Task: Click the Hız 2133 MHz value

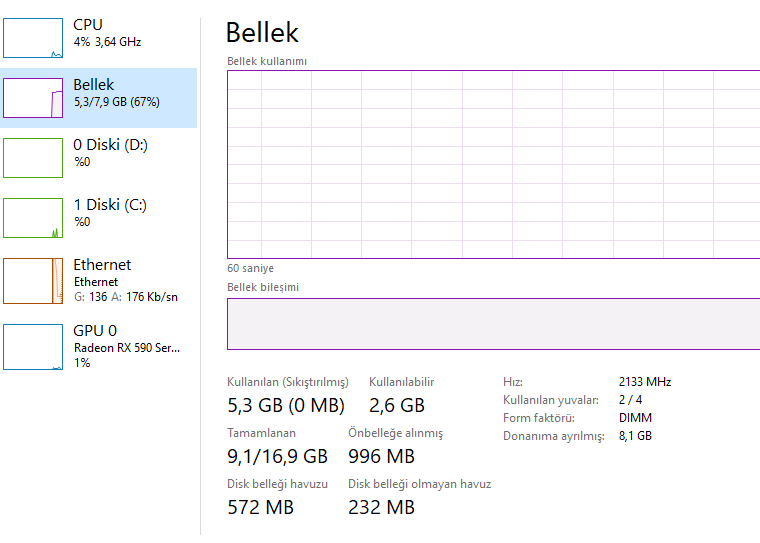Action: [645, 382]
